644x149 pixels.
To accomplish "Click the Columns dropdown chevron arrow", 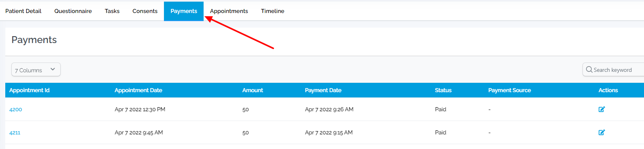I will tap(53, 69).
